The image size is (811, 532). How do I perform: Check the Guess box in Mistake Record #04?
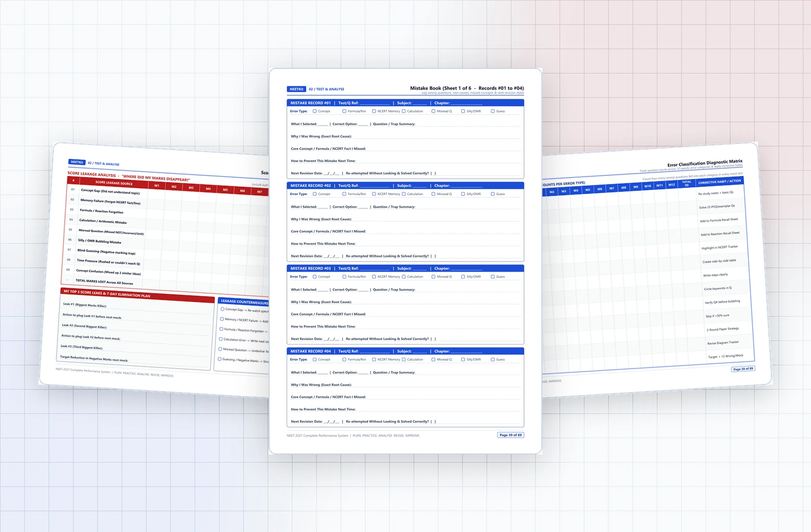pyautogui.click(x=493, y=359)
